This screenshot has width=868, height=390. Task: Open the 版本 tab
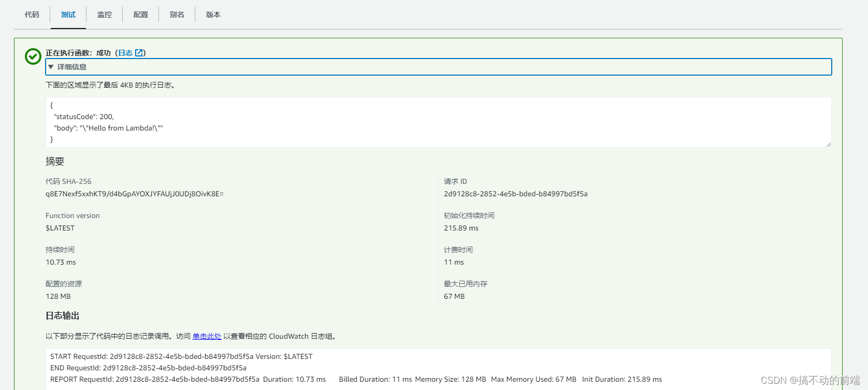pyautogui.click(x=213, y=15)
